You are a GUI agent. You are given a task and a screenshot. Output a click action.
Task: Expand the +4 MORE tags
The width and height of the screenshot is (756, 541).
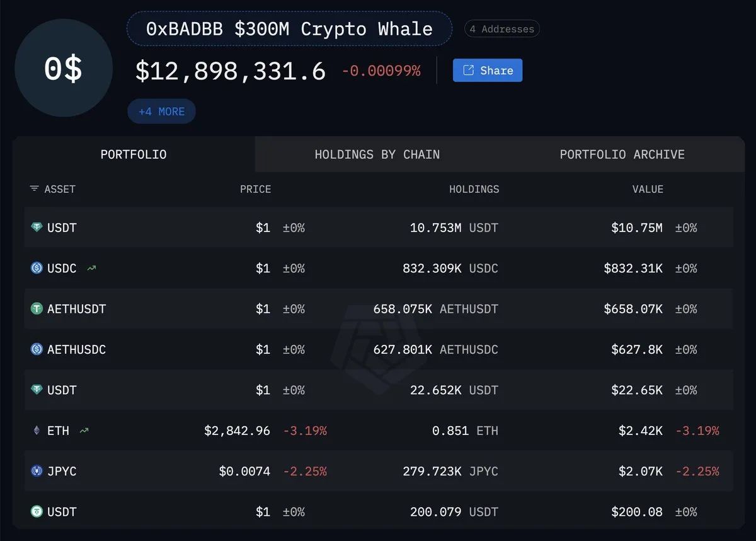tap(161, 112)
